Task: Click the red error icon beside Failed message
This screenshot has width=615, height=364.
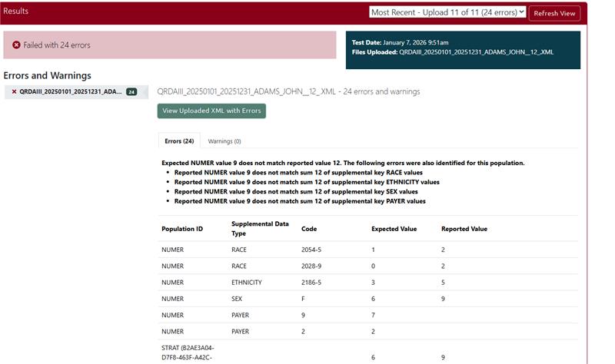Action: click(x=16, y=45)
